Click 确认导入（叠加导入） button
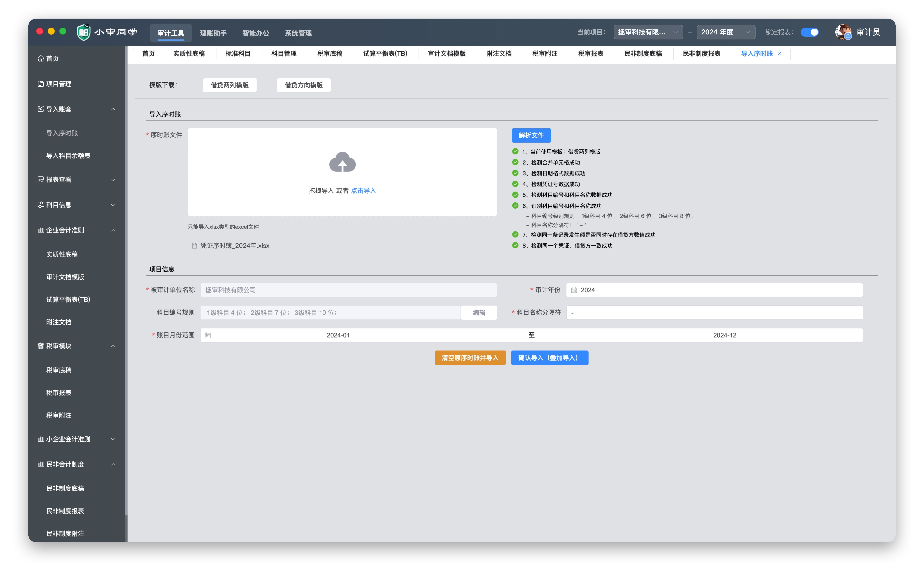Screen dimensions: 924x580 point(549,358)
